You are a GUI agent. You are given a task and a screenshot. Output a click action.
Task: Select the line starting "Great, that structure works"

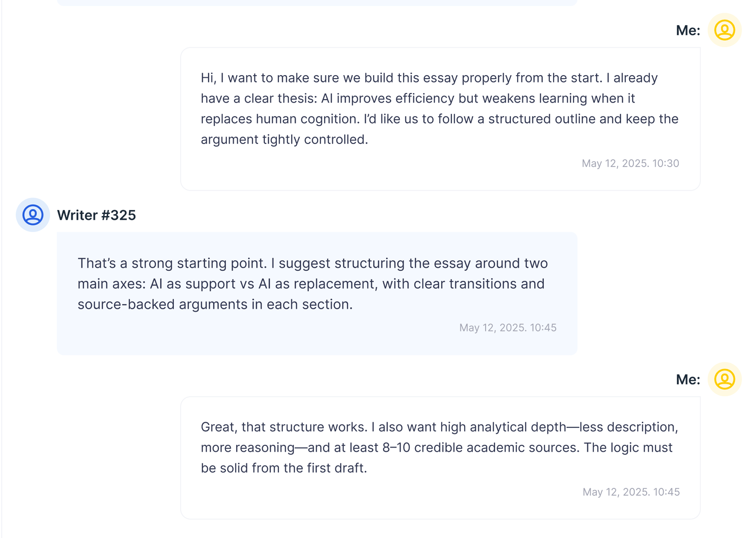coord(439,427)
